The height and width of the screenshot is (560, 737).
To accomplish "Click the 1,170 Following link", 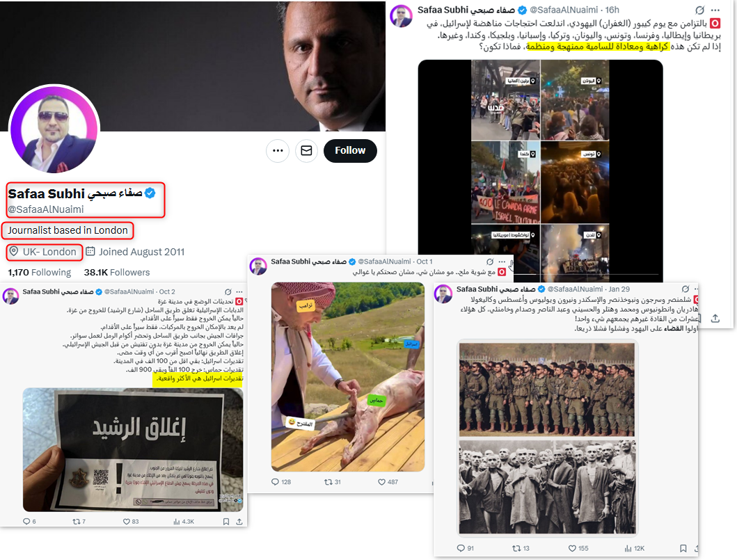I will [x=40, y=273].
